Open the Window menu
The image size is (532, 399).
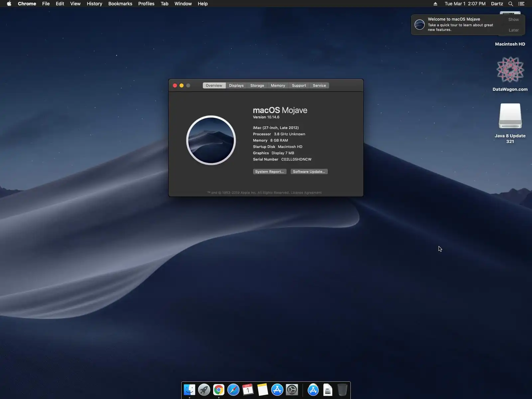pyautogui.click(x=183, y=4)
